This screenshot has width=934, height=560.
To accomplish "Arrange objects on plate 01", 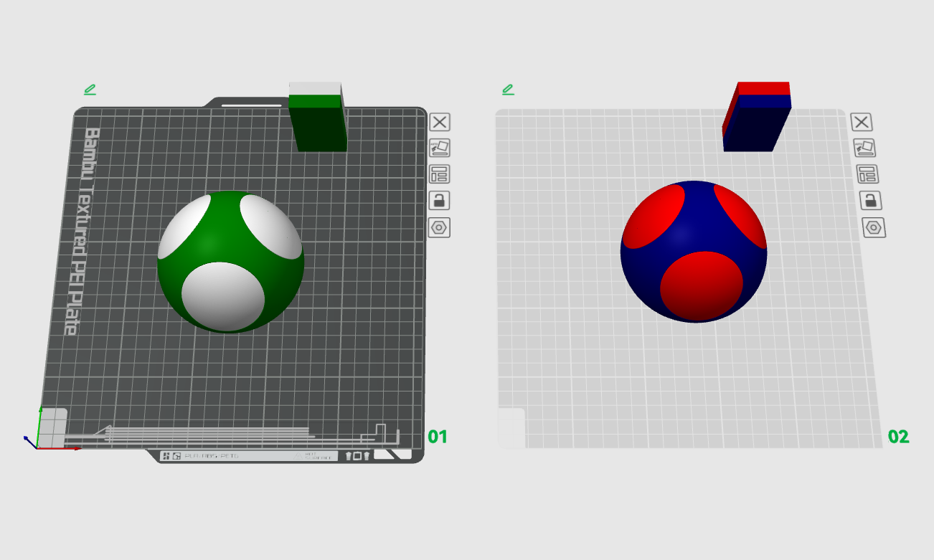I will click(440, 174).
